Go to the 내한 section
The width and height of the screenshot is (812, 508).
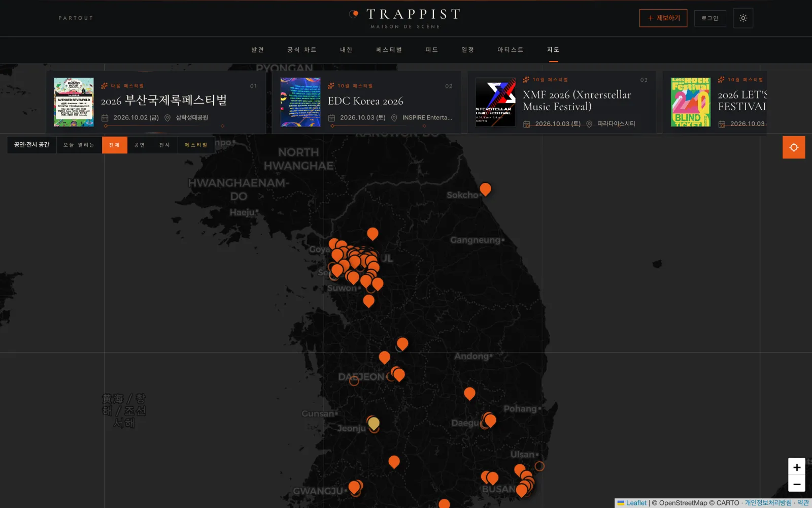tap(346, 50)
